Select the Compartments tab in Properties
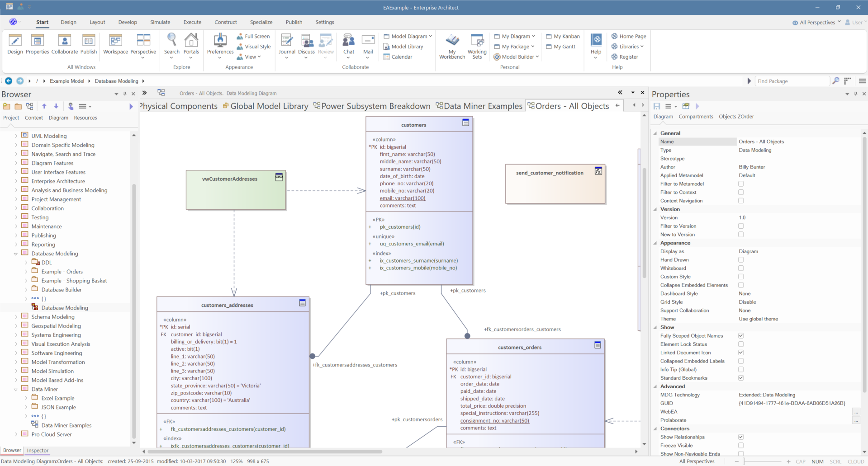 tap(696, 117)
